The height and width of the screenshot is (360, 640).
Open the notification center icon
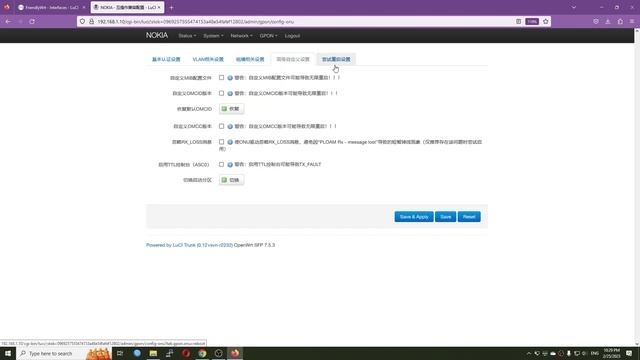click(x=629, y=353)
